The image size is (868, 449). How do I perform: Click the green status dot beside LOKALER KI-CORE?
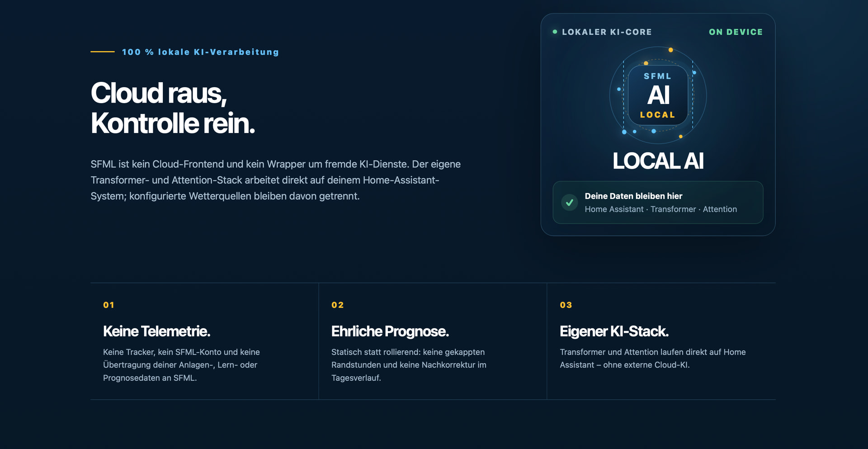click(555, 32)
